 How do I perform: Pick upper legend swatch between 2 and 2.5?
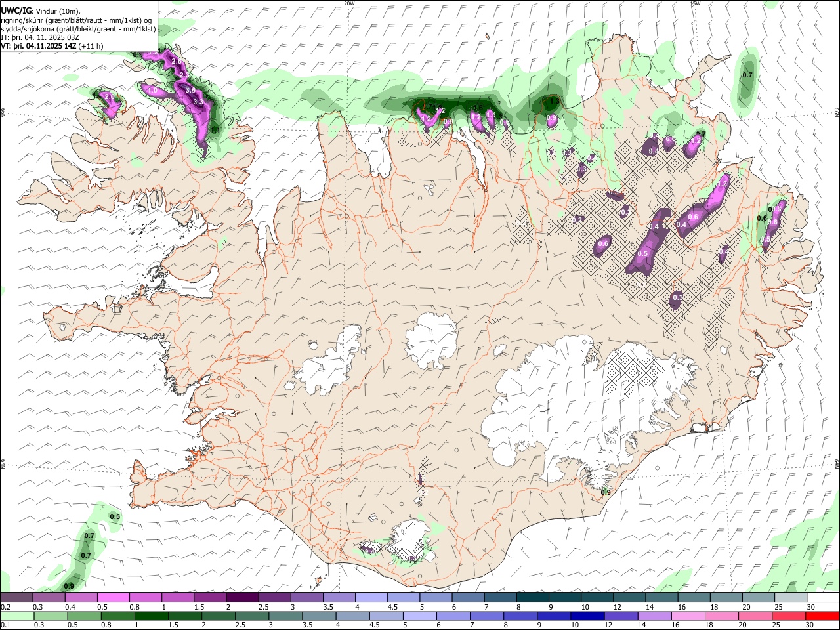click(x=241, y=598)
